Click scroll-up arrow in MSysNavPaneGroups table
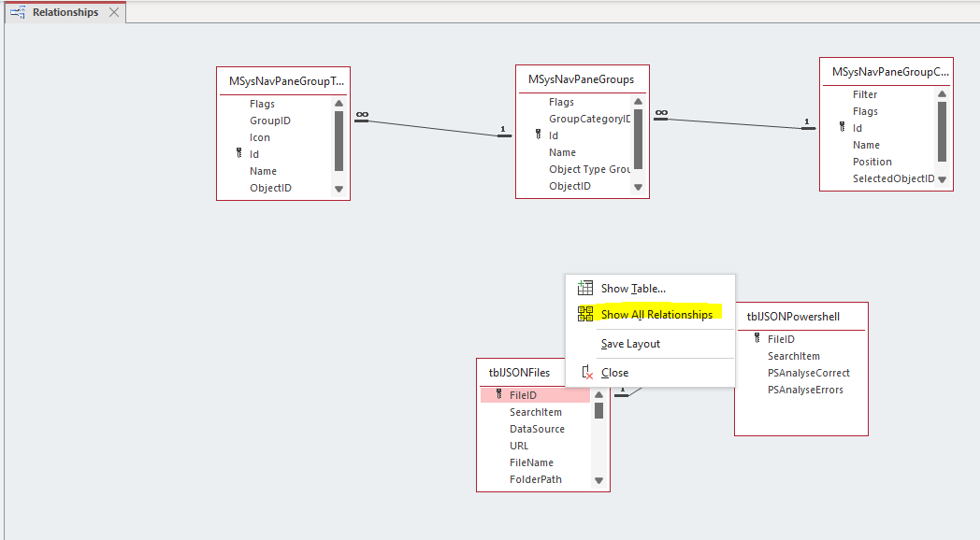Viewport: 980px width, 540px height. tap(638, 101)
